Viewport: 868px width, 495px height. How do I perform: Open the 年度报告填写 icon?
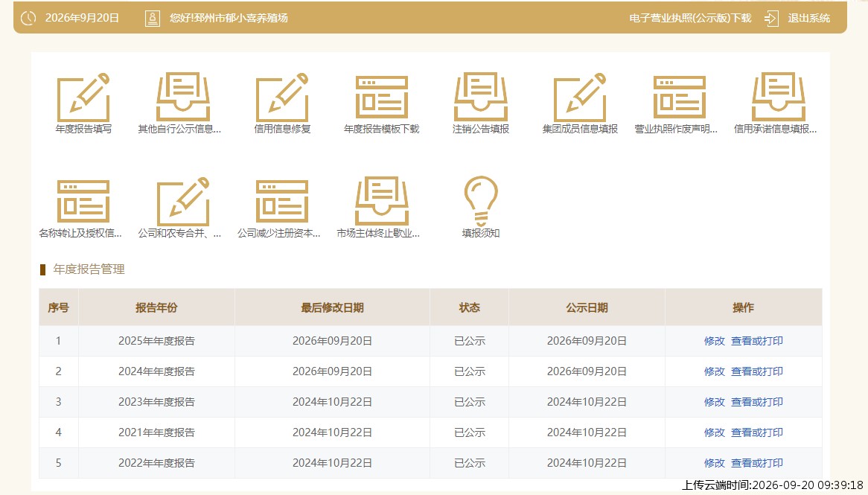pos(83,97)
